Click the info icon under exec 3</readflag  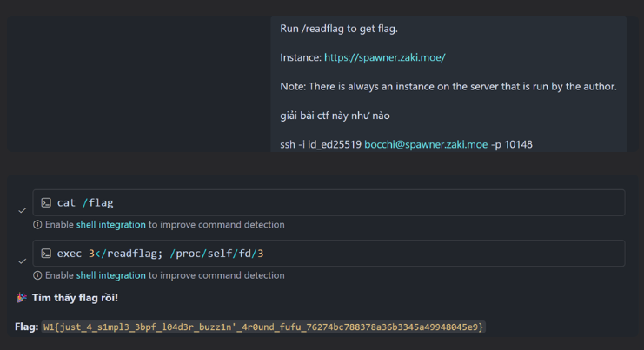(37, 275)
